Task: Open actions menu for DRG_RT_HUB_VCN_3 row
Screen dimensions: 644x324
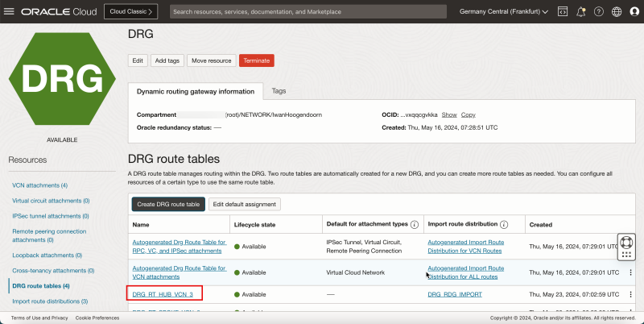Action: pyautogui.click(x=630, y=295)
